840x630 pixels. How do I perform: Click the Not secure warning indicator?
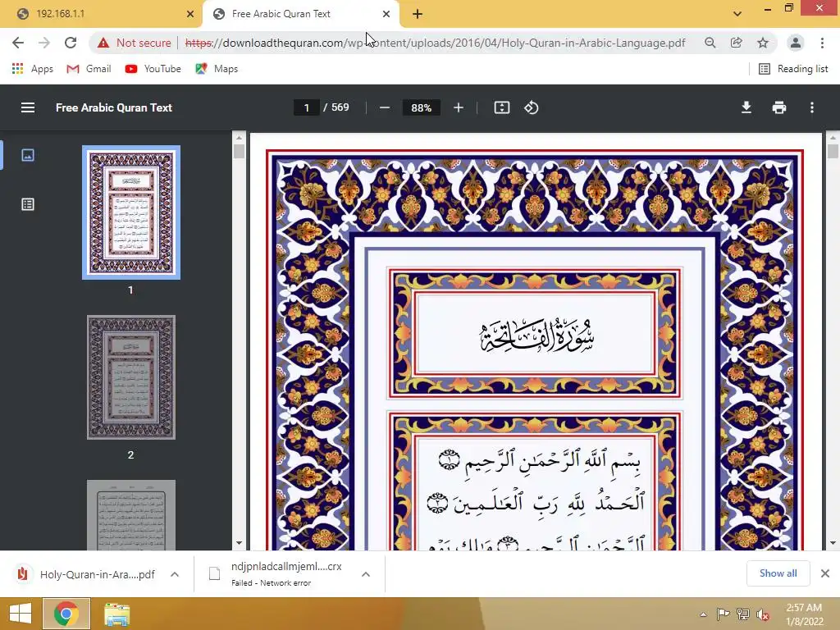(x=134, y=43)
